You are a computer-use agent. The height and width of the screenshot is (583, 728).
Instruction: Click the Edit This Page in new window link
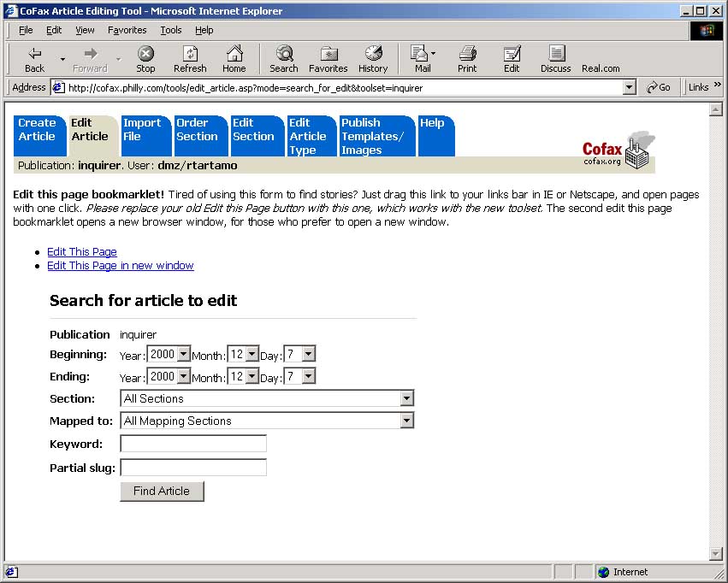[x=121, y=266]
